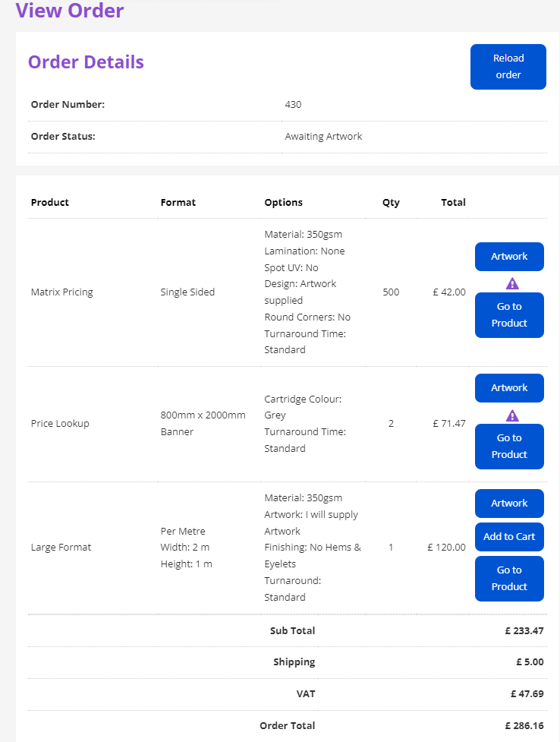Click the Order Details heading
The width and height of the screenshot is (560, 742).
point(86,62)
